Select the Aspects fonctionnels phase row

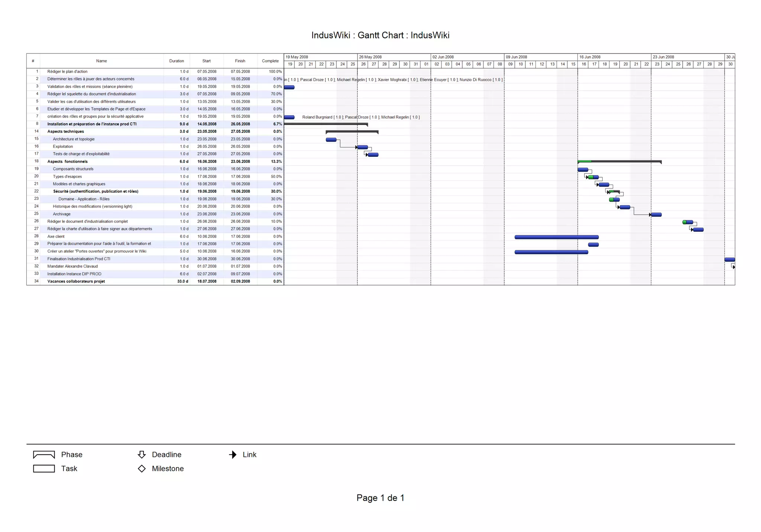tap(67, 162)
